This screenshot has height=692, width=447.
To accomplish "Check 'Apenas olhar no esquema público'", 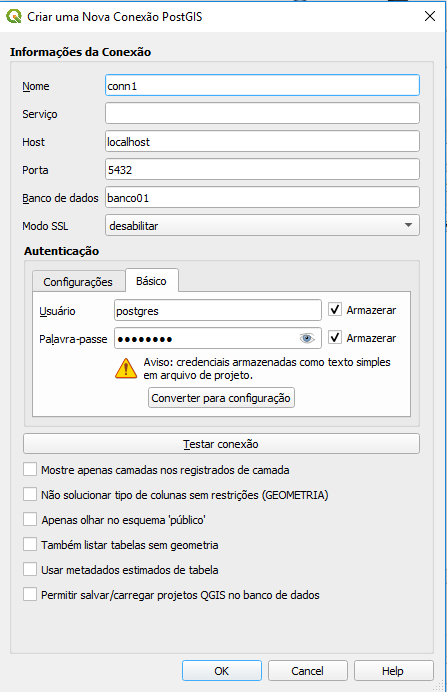I will [30, 519].
